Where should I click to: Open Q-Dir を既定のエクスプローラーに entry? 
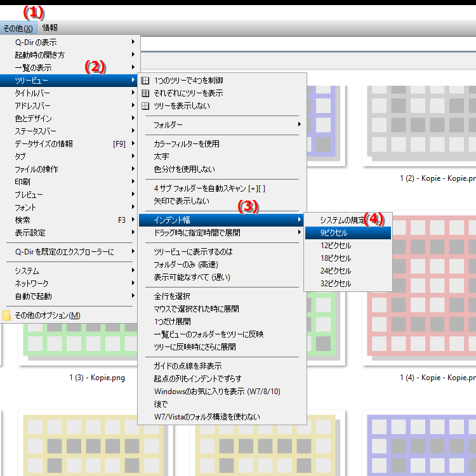(x=69, y=252)
